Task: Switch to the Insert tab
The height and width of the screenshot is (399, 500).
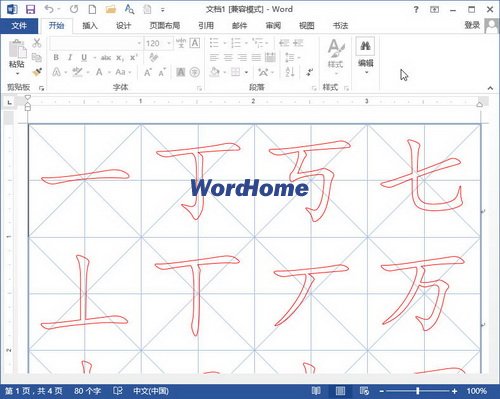Action: pos(90,26)
